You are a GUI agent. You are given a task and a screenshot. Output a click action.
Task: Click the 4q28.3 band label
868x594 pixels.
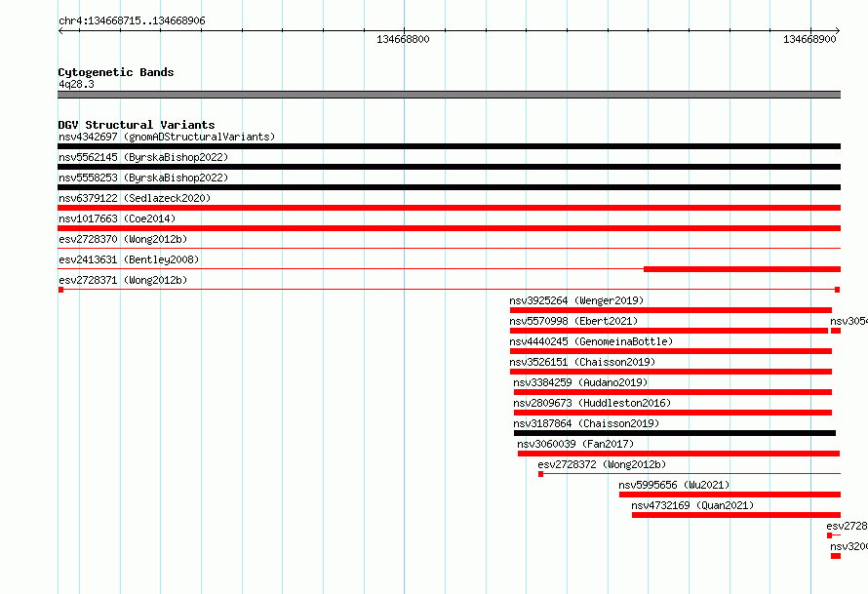pos(76,84)
